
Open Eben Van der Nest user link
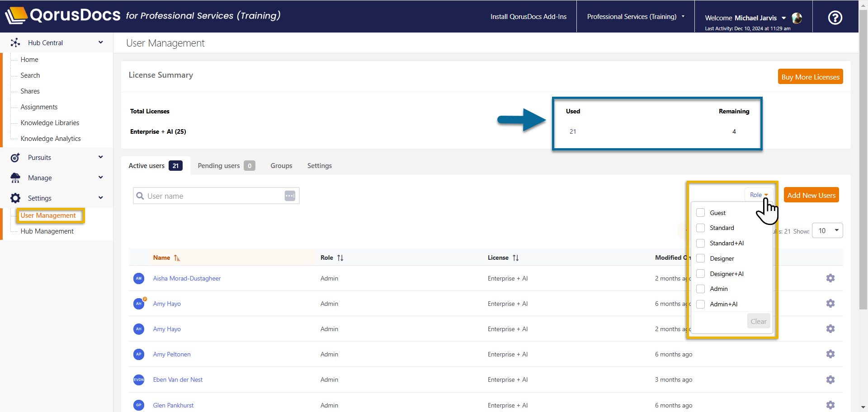point(178,380)
